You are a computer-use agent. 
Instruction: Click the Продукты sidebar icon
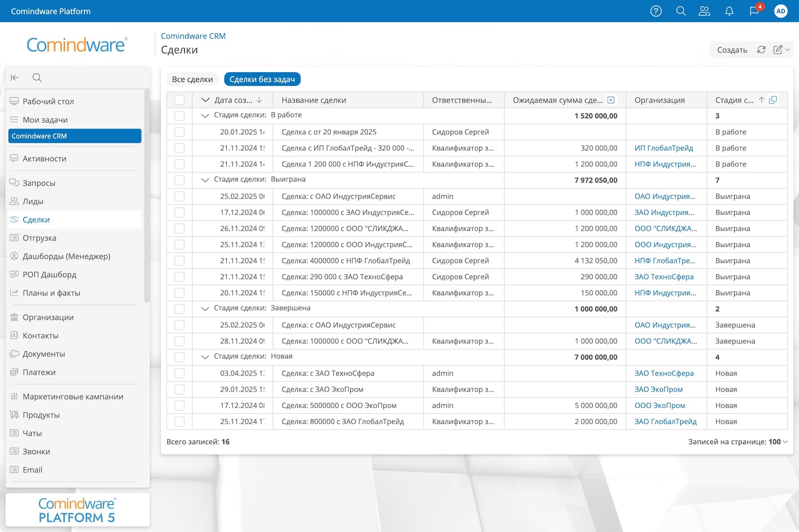point(14,415)
